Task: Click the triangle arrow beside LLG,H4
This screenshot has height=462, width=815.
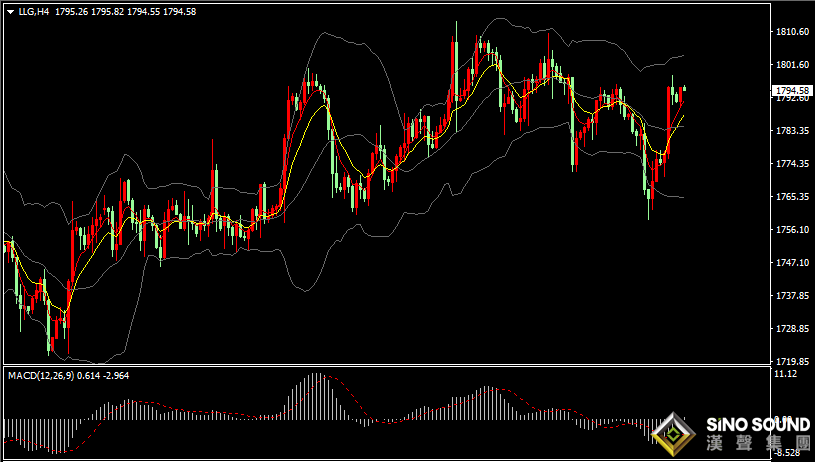Action: (x=10, y=12)
